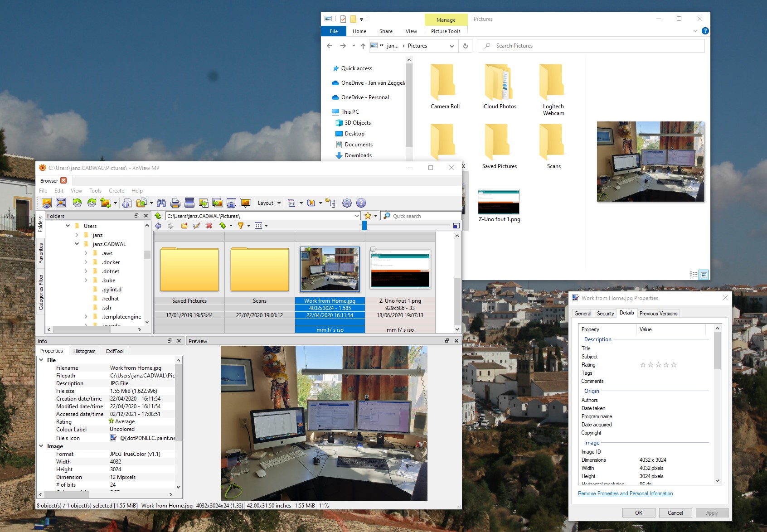The height and width of the screenshot is (532, 767).
Task: Adjust the thumbnail size slider
Action: (x=364, y=226)
